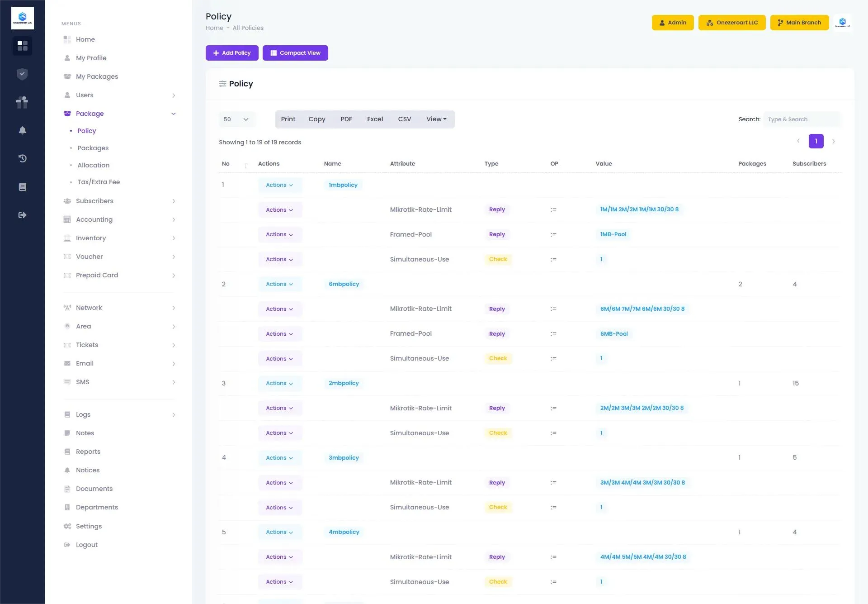Open the View dropdown in export toolbar

pos(436,119)
